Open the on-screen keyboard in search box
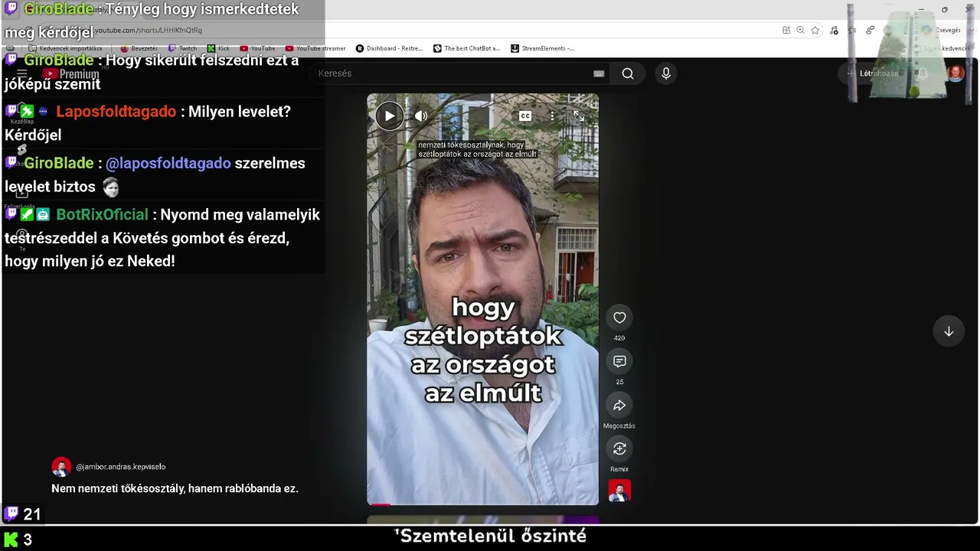Viewport: 980px width, 551px height. click(x=599, y=73)
